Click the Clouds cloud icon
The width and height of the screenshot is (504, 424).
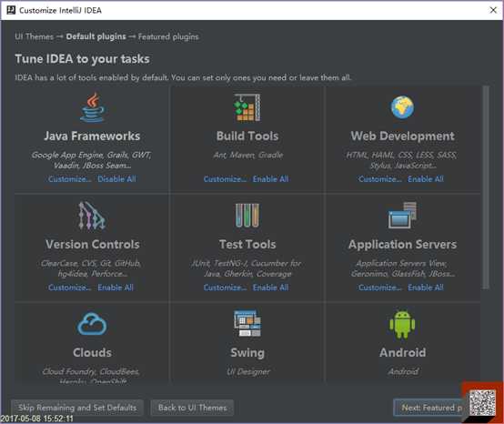[92, 324]
